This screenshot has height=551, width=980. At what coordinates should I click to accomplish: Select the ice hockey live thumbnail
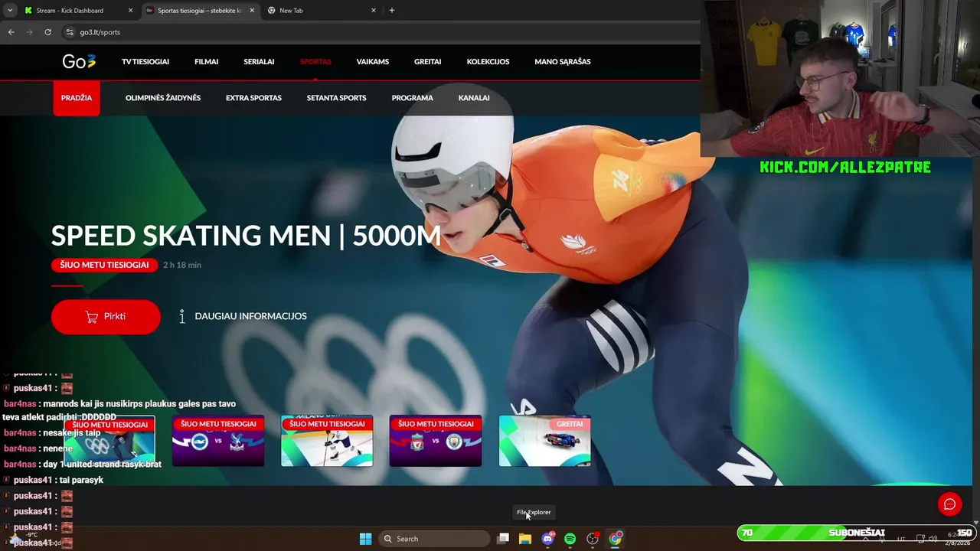click(x=327, y=441)
